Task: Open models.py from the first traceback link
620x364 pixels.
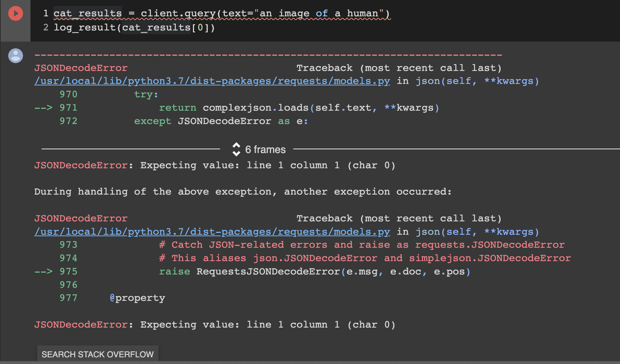Action: click(x=212, y=81)
